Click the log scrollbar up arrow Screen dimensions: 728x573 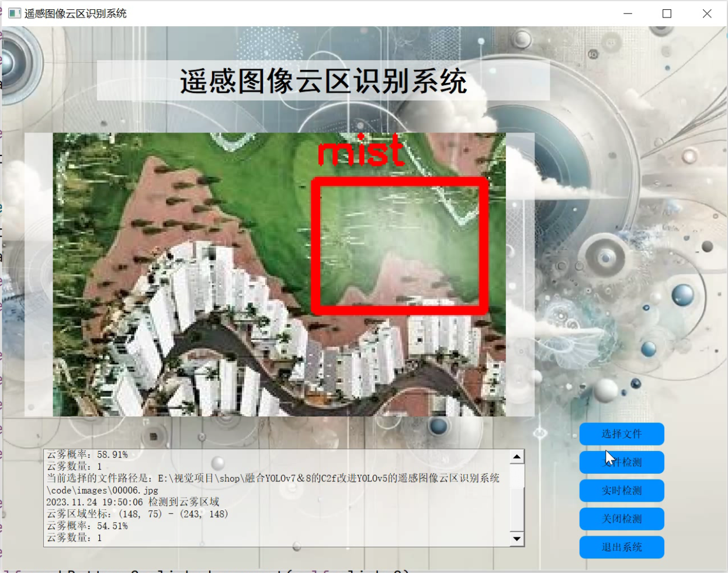[517, 456]
